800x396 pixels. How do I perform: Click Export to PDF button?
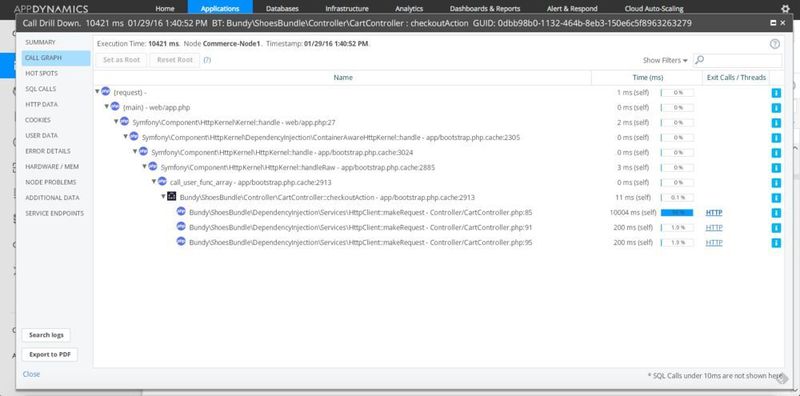pos(50,355)
